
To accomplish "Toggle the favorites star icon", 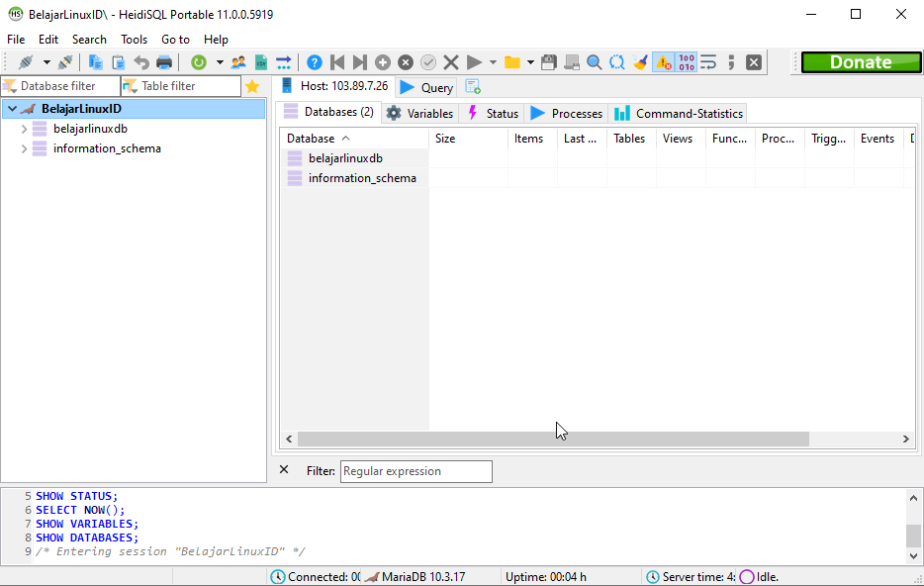I will click(253, 86).
